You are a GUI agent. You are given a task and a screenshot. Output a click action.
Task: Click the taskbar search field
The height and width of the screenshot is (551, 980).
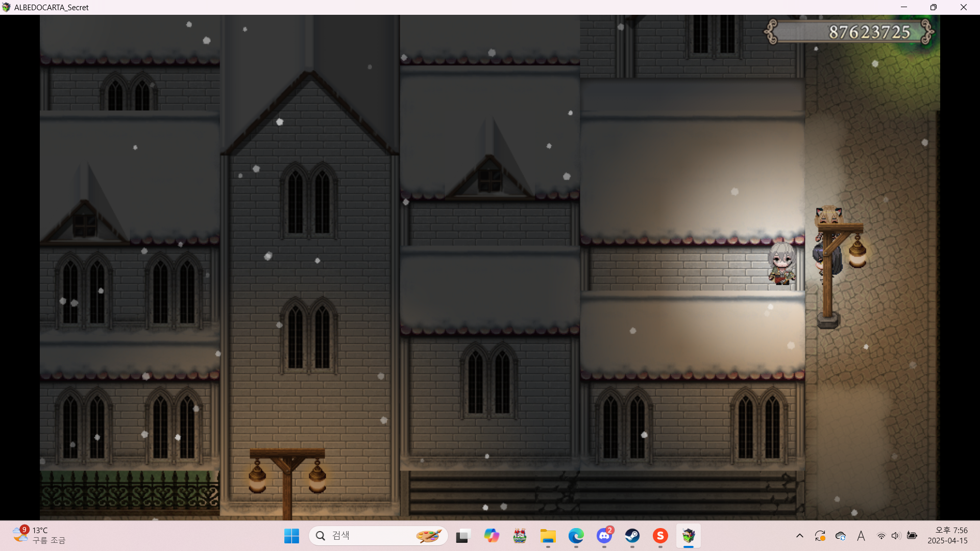tap(378, 536)
